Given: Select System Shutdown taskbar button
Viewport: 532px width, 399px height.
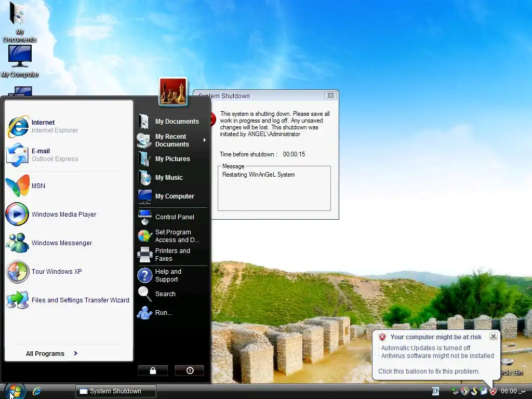Looking at the screenshot, I should 116,391.
